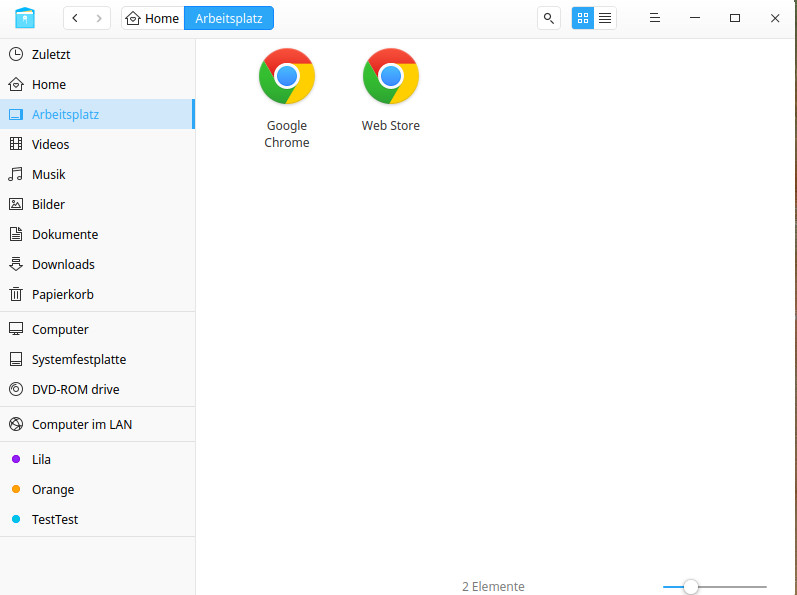Click the DVD-ROM disc icon

tap(16, 389)
